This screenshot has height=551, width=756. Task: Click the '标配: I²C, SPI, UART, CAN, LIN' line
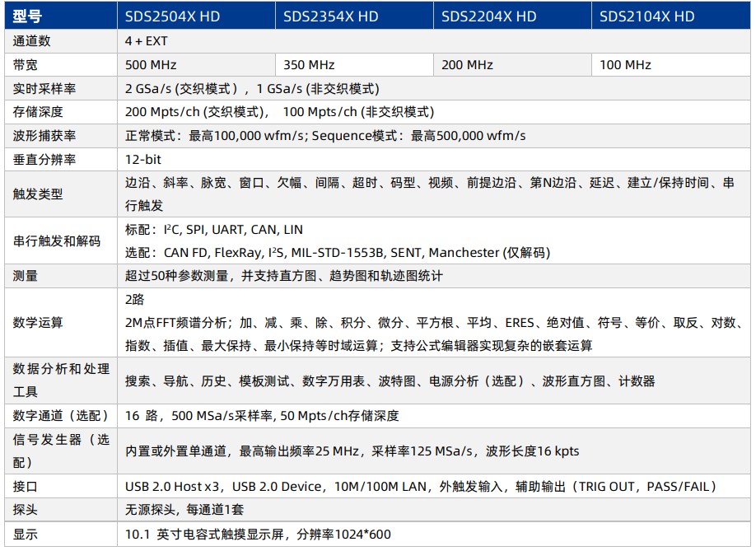point(213,230)
